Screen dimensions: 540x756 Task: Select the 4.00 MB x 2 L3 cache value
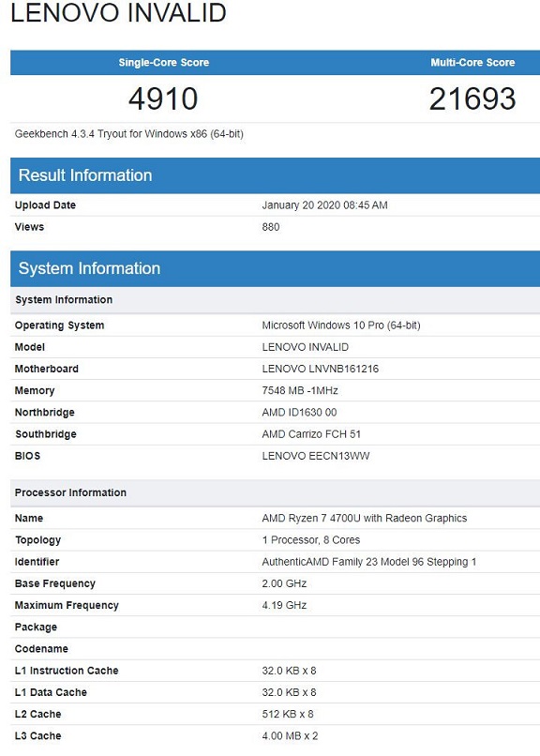tap(290, 735)
